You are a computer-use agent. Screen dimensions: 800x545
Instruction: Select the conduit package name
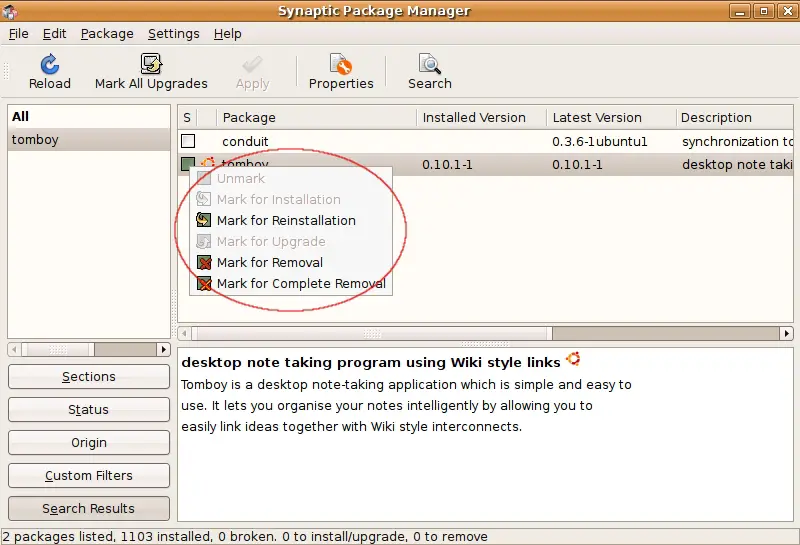pyautogui.click(x=245, y=141)
